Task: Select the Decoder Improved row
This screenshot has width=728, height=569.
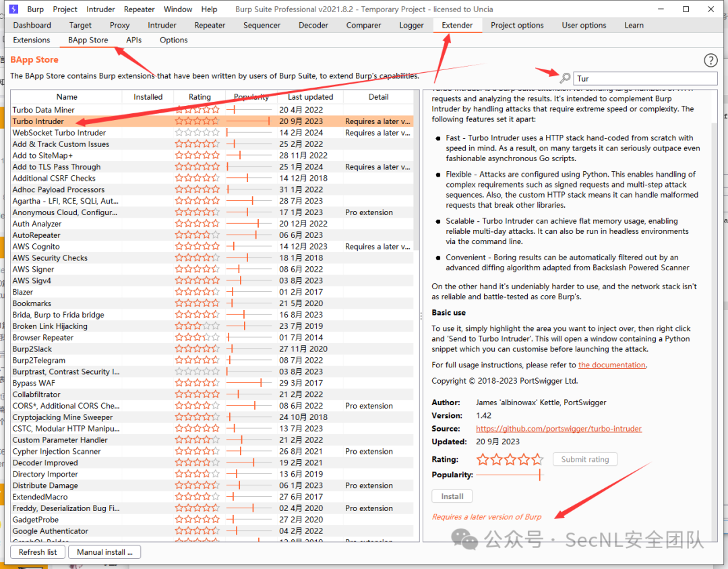Action: 212,462
